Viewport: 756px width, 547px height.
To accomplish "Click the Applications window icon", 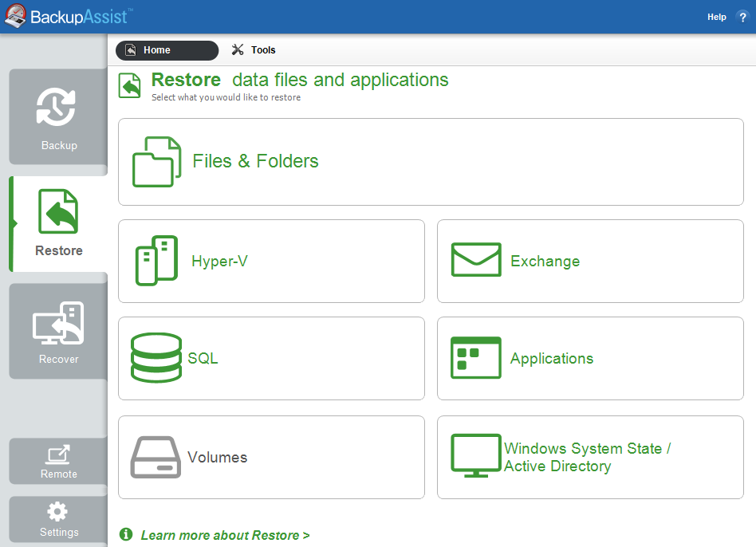I will point(476,357).
